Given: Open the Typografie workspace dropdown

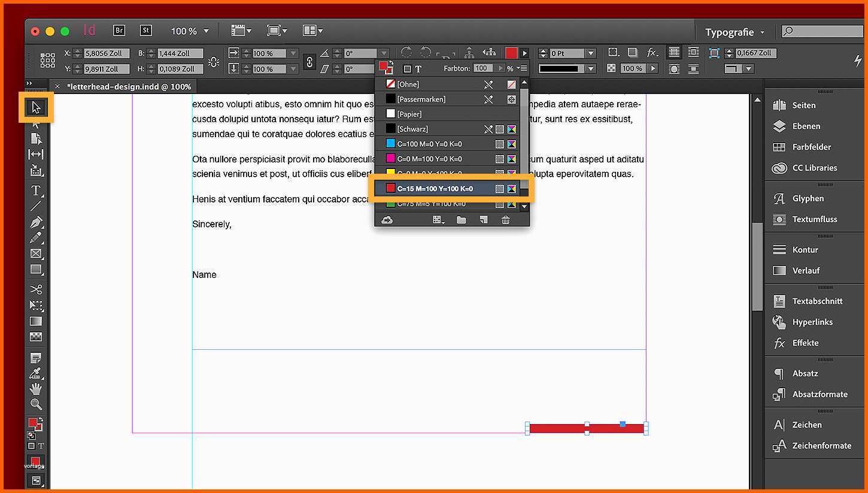Looking at the screenshot, I should [x=735, y=32].
